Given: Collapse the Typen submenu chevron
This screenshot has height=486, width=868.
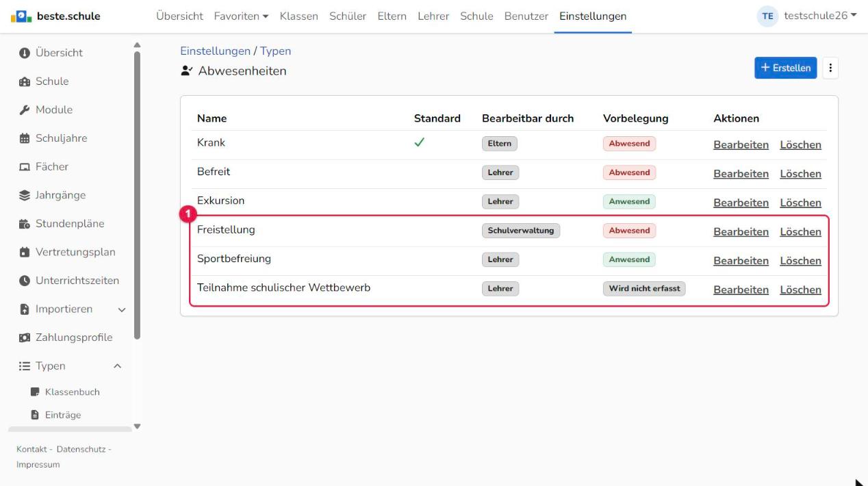Looking at the screenshot, I should (117, 366).
